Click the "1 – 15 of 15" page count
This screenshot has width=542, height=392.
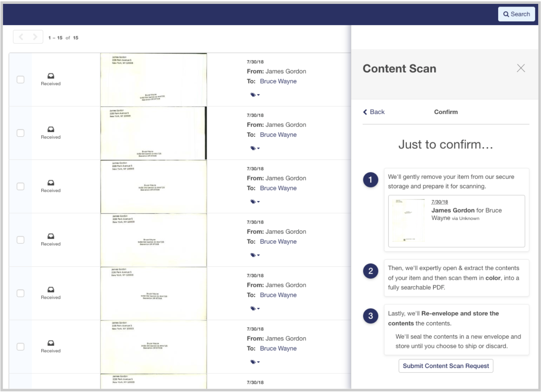pos(63,38)
